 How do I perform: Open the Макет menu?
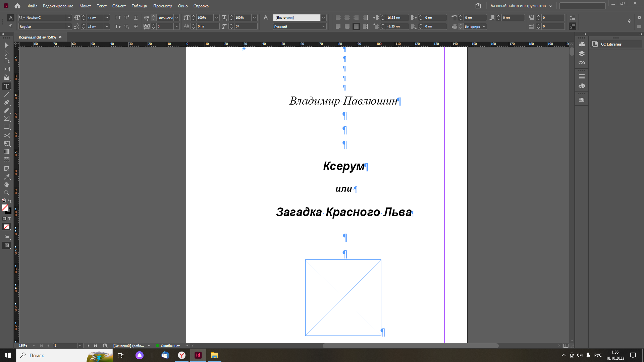pos(85,6)
